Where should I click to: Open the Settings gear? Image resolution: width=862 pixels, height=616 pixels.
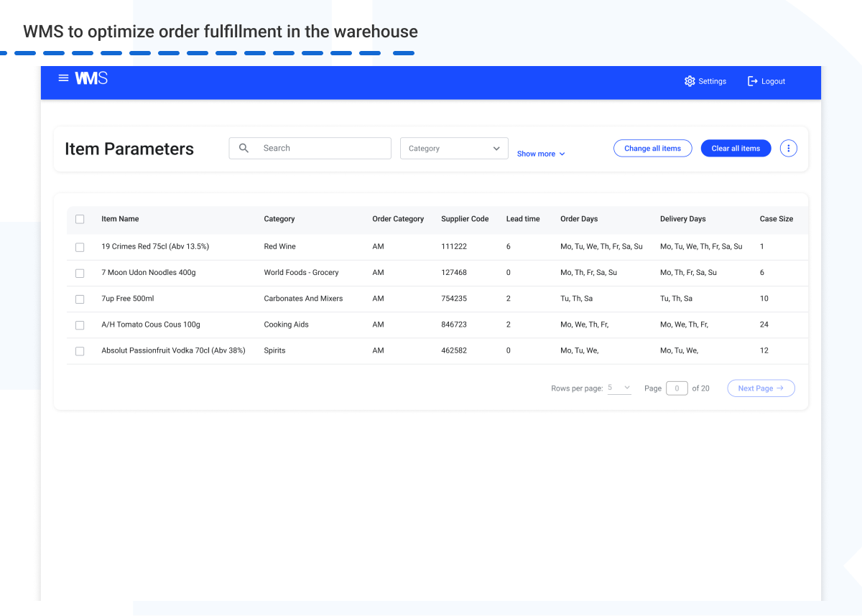[x=690, y=81]
